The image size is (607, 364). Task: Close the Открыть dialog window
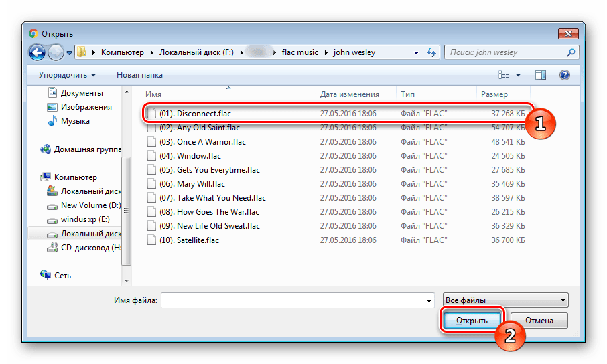pos(568,33)
